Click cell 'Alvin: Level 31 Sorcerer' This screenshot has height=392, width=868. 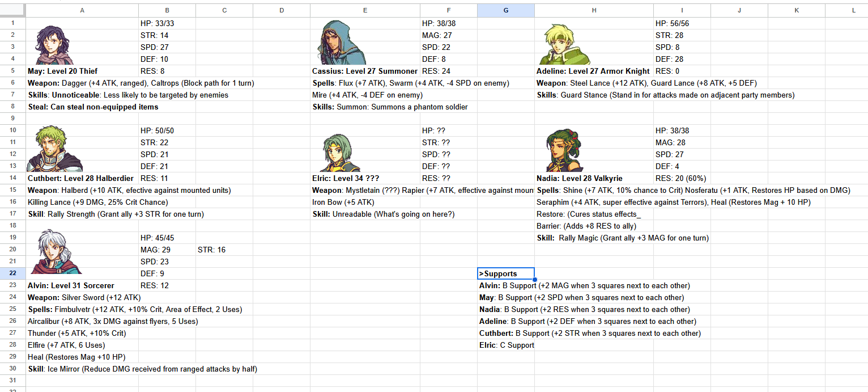(x=82, y=285)
